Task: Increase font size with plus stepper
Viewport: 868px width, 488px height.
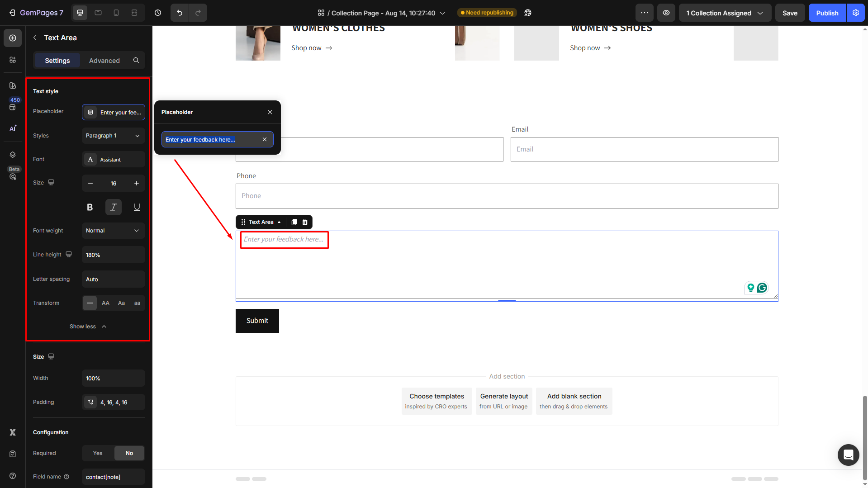Action: click(137, 183)
